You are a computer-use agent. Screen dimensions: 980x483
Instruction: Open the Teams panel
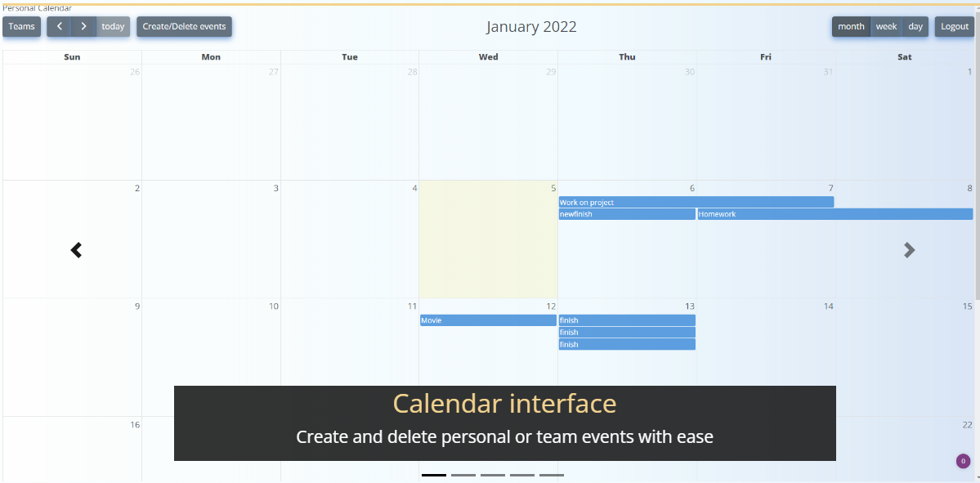21,26
